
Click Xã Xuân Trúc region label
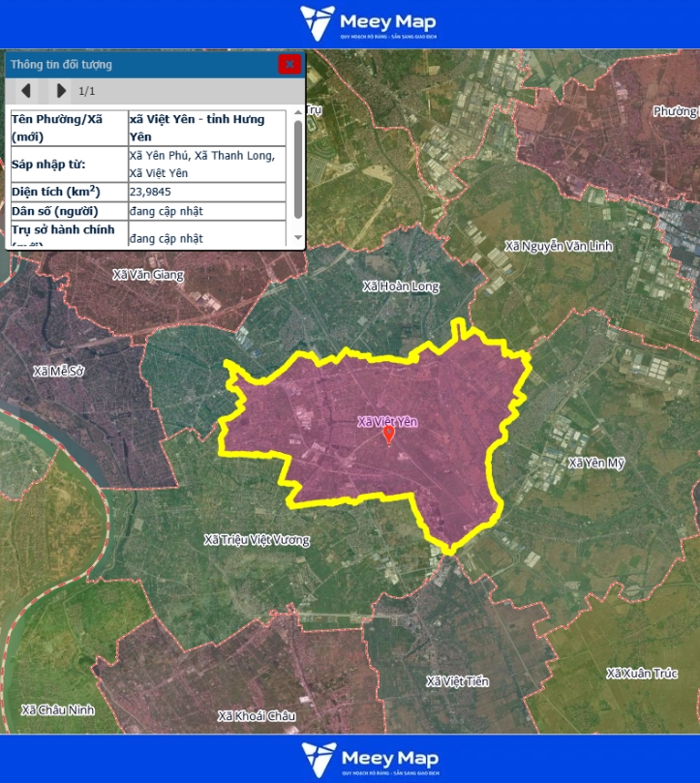pyautogui.click(x=641, y=674)
